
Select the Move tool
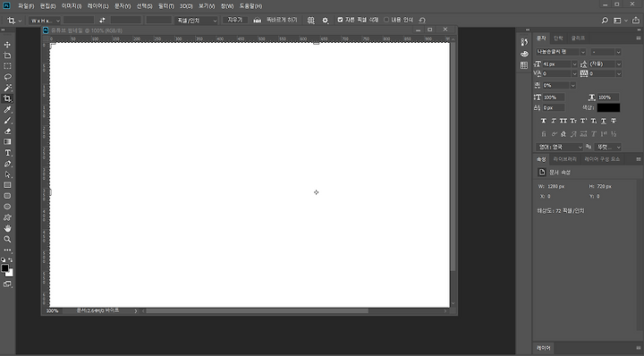7,45
